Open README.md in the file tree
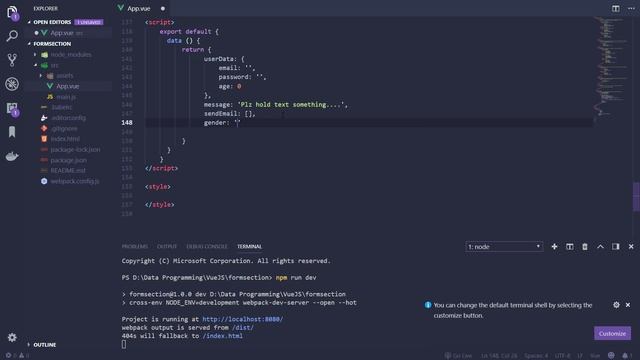This screenshot has height=360, width=640. click(x=68, y=171)
